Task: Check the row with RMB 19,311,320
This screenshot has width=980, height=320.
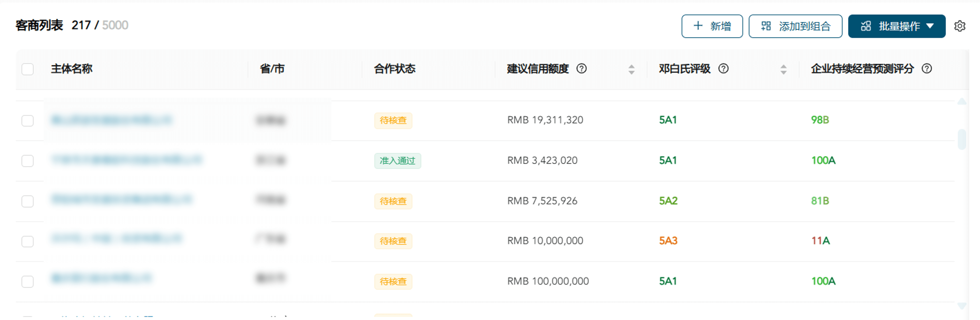Action: point(27,121)
